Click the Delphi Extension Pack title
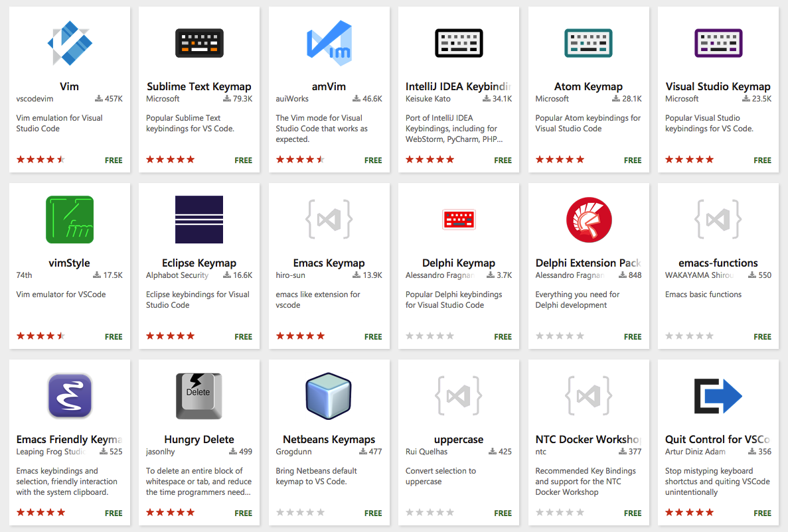 588,263
